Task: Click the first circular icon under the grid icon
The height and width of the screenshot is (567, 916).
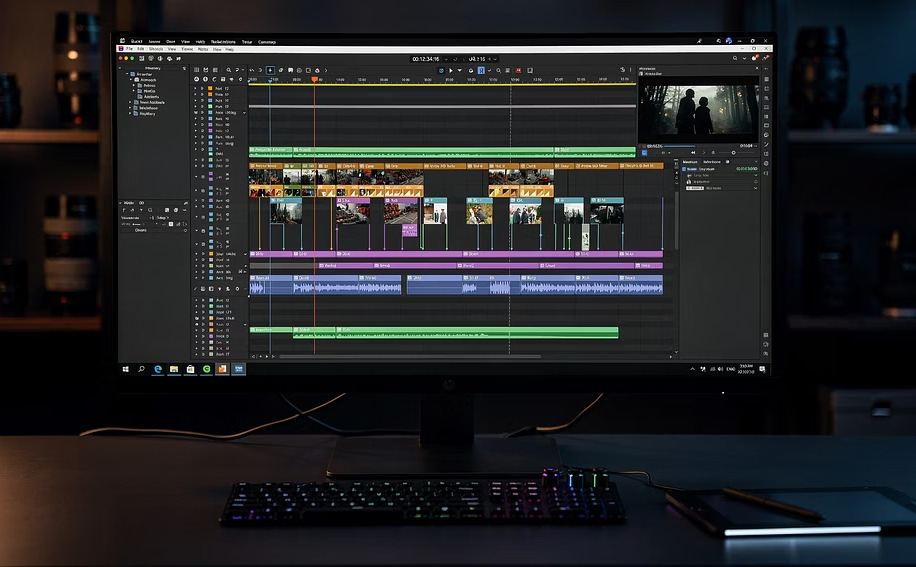Action: [x=196, y=79]
